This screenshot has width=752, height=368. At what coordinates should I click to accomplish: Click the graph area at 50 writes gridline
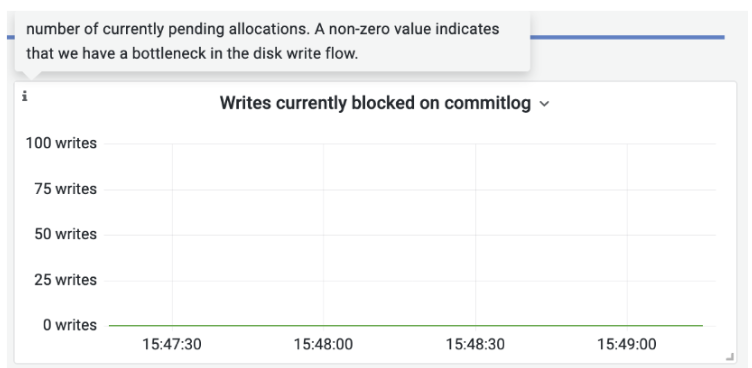pyautogui.click(x=410, y=235)
